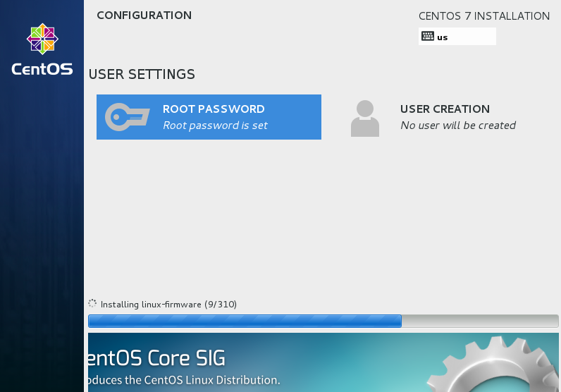The image size is (561, 392).
Task: Click the person silhouette User Creation icon
Action: click(x=364, y=118)
